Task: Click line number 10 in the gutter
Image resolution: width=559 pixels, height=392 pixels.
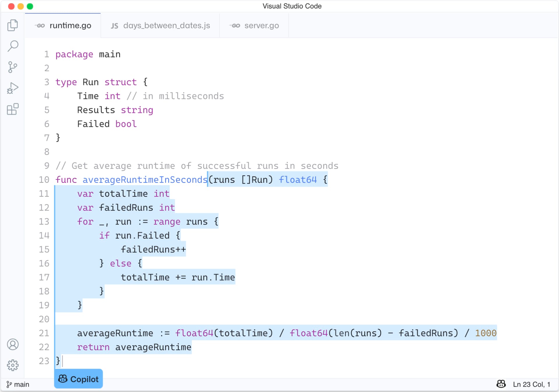Action: pos(44,180)
